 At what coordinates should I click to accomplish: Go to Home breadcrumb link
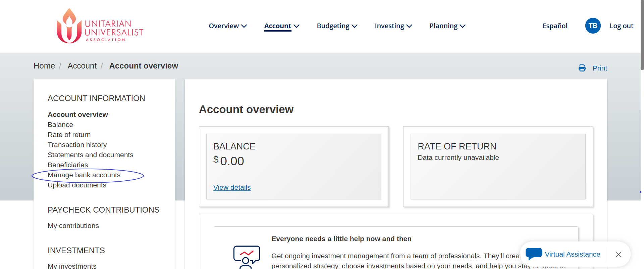[x=44, y=66]
